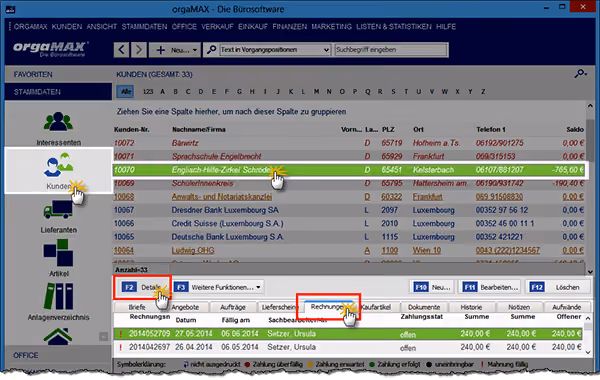Open the Lieferanten truck icon
Viewport: 600px width, 380px height.
(x=58, y=210)
